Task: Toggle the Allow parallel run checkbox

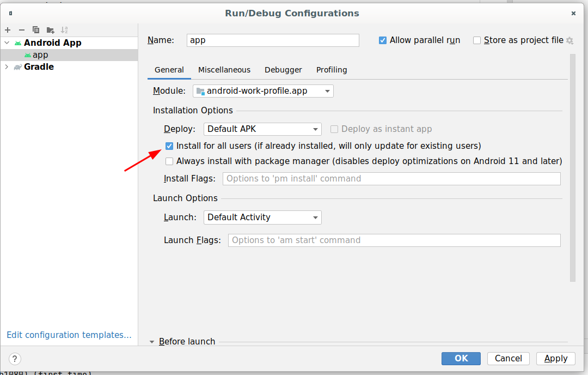Action: (x=383, y=40)
